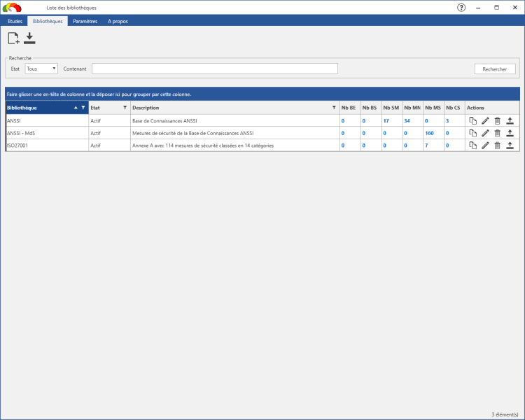Viewport: 525px width, 420px height.
Task: Duplicate the ANSSI - MdS library
Action: (x=472, y=133)
